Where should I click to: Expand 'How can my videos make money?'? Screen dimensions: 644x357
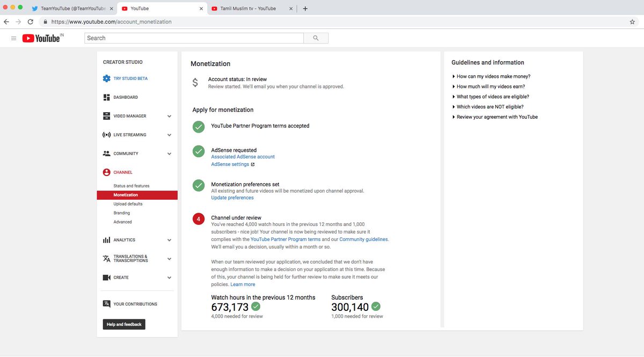pyautogui.click(x=492, y=76)
